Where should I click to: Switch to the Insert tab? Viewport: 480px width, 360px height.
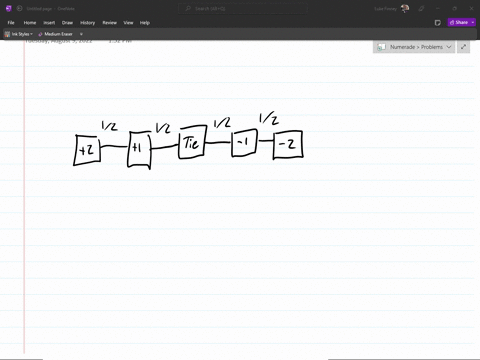49,23
